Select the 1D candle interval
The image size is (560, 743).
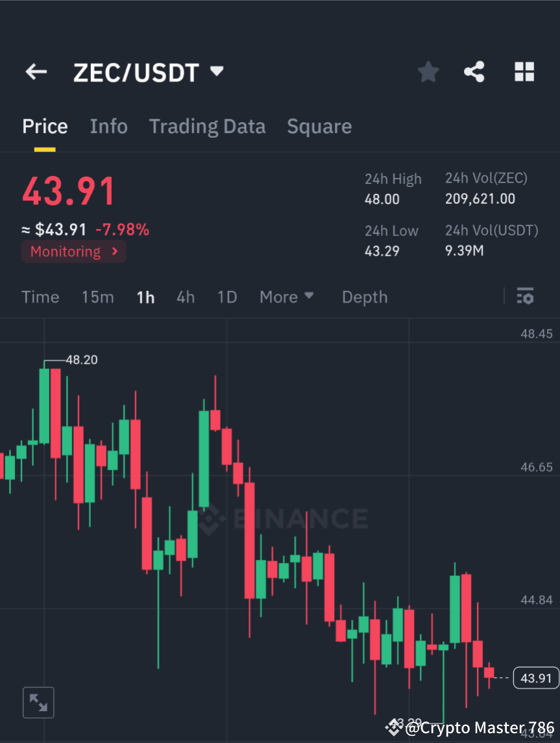point(226,297)
